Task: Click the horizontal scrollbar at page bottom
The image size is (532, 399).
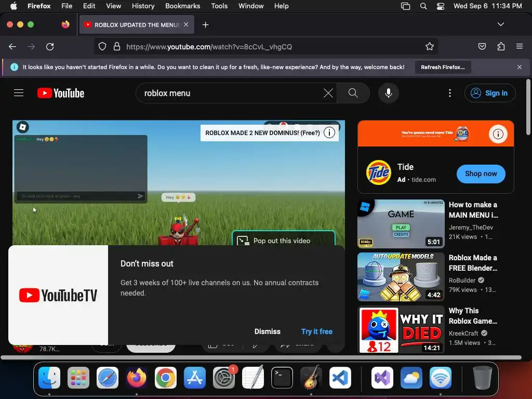Action: (261, 357)
